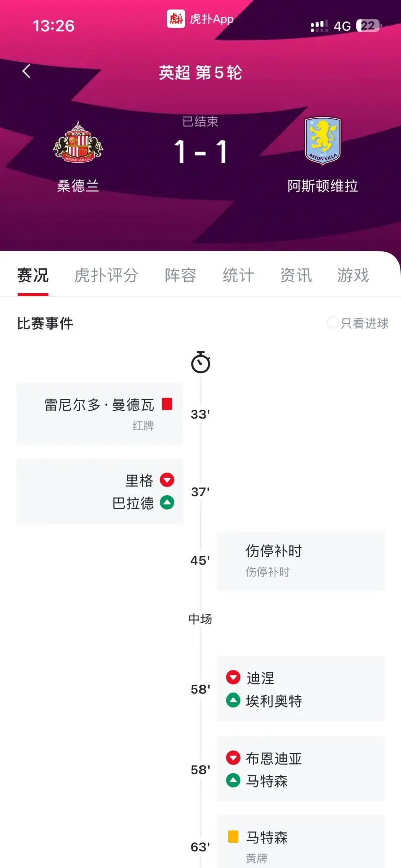Tap the Aston Villa club crest
The image size is (401, 868).
[x=323, y=141]
